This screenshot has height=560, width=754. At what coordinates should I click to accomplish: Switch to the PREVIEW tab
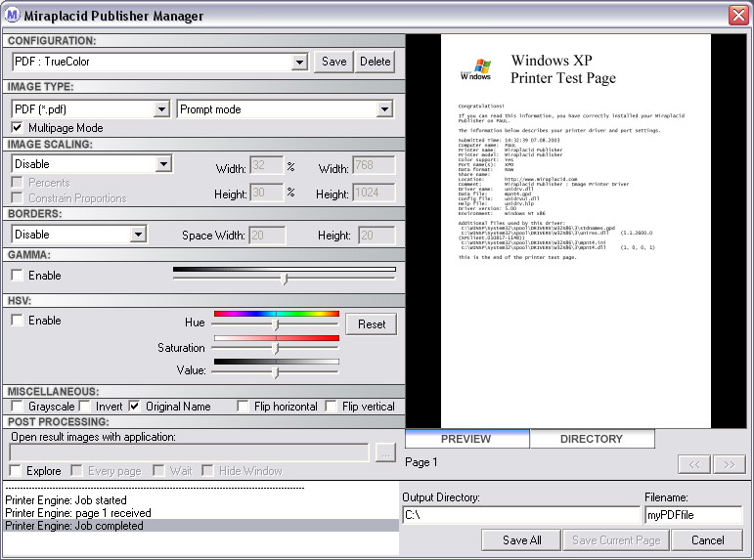[x=466, y=439]
